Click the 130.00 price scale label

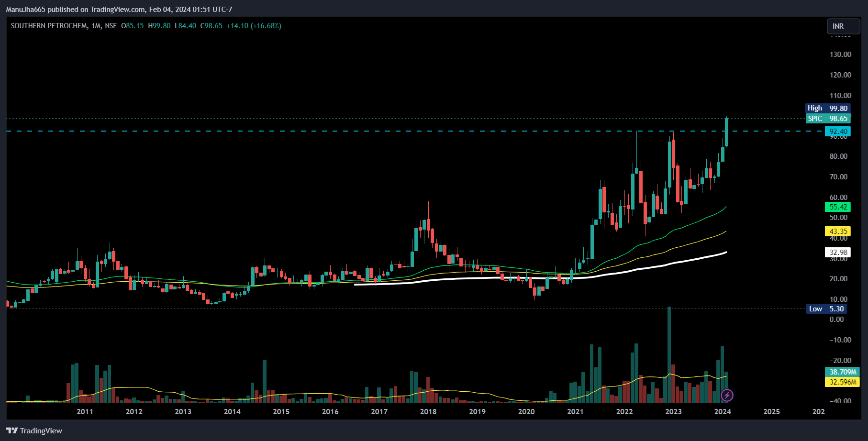point(841,55)
